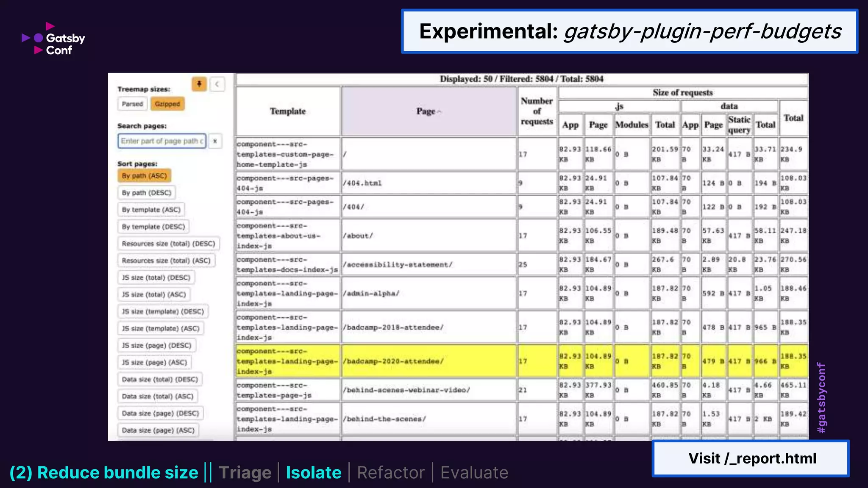This screenshot has width=868, height=488.
Task: Select the /behind-scenes-webinar-video/ page cell
Action: 429,390
